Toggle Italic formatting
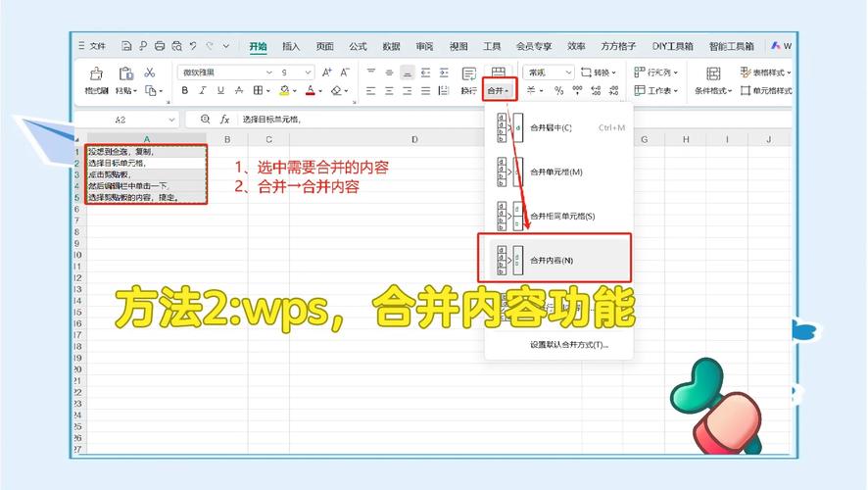868x490 pixels. [x=203, y=90]
